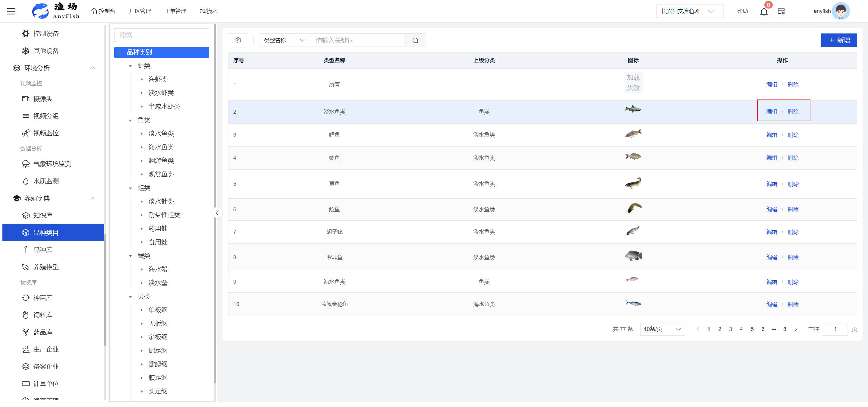This screenshot has width=868, height=407.
Task: Collapse the 环境分析 sidebar group
Action: (92, 68)
